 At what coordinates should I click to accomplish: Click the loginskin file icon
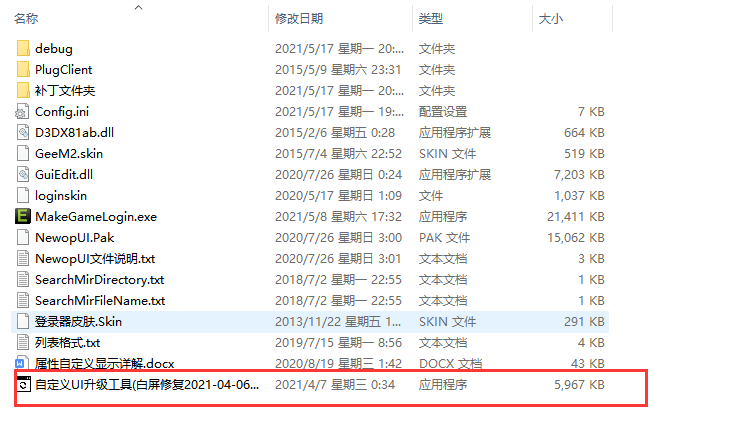[23, 196]
